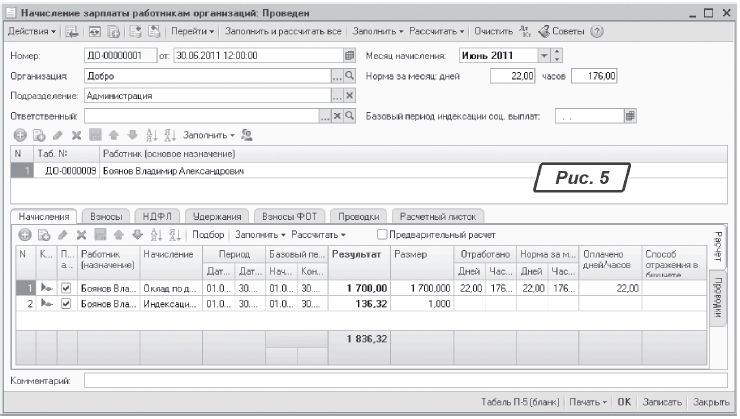This screenshot has width=740, height=419.
Task: Toggle Предварительный расчет checkbox
Action: click(x=382, y=234)
